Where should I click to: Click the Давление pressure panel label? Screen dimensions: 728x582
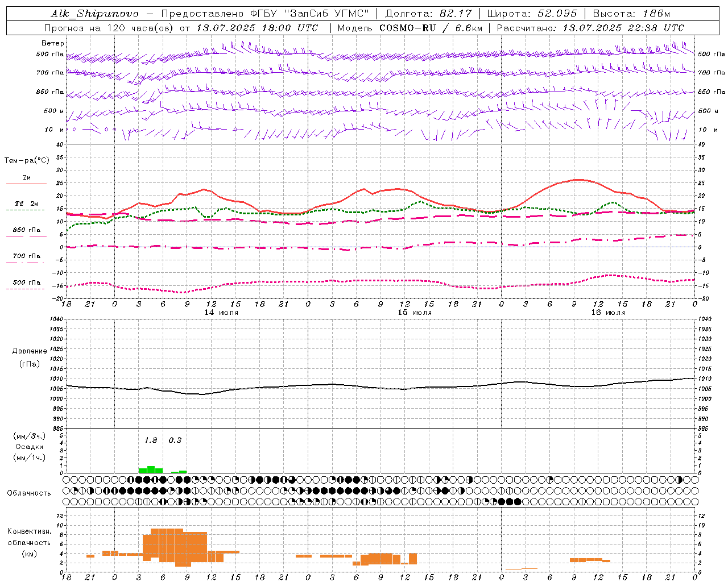pos(30,351)
